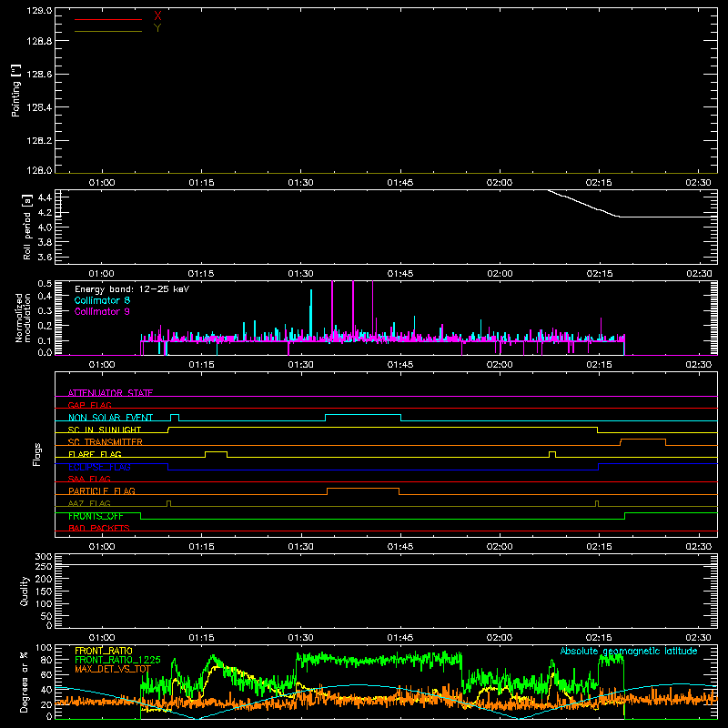Click the 128.2 tick on Pointing axis
The image size is (728, 728).
[39, 140]
